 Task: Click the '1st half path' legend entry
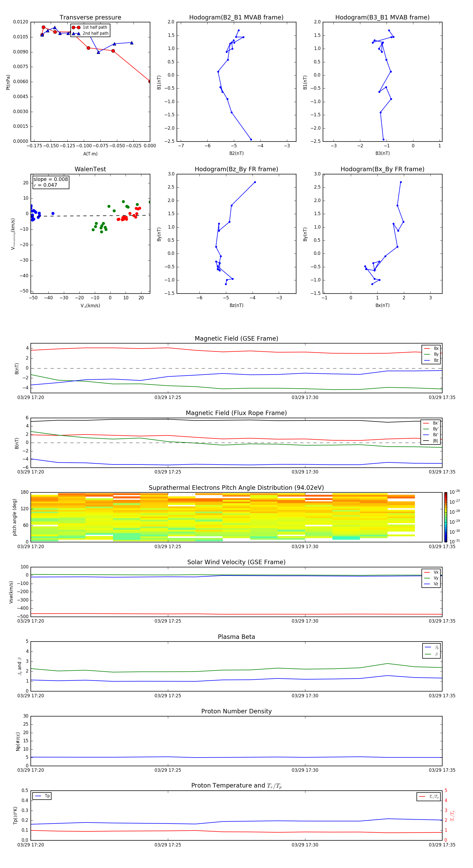(x=90, y=27)
